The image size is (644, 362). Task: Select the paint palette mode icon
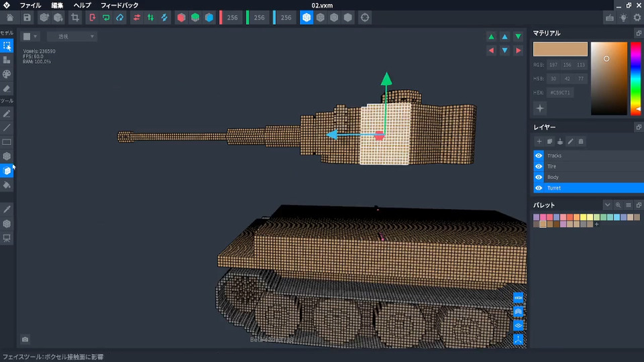(x=7, y=74)
